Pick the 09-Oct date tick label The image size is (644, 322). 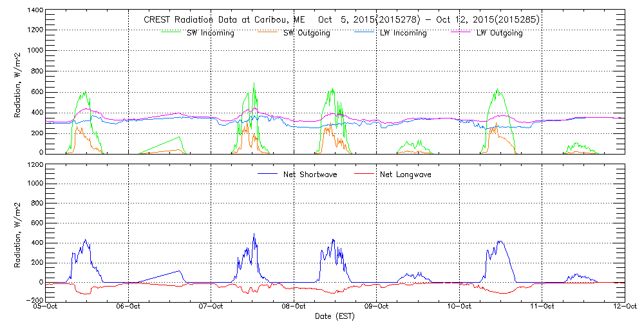[377, 307]
